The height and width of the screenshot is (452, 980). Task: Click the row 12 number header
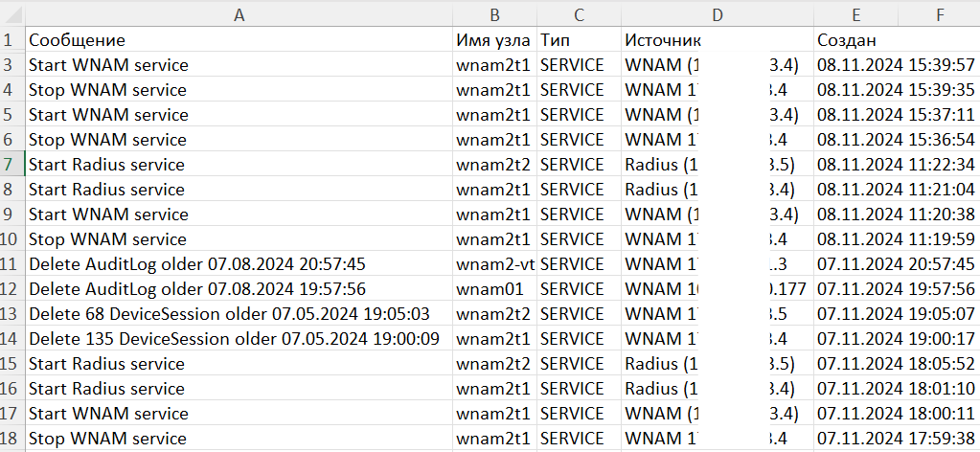click(x=11, y=289)
